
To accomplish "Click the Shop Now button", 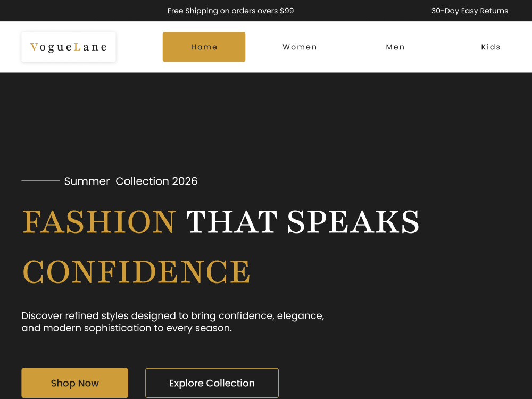I will tap(74, 383).
